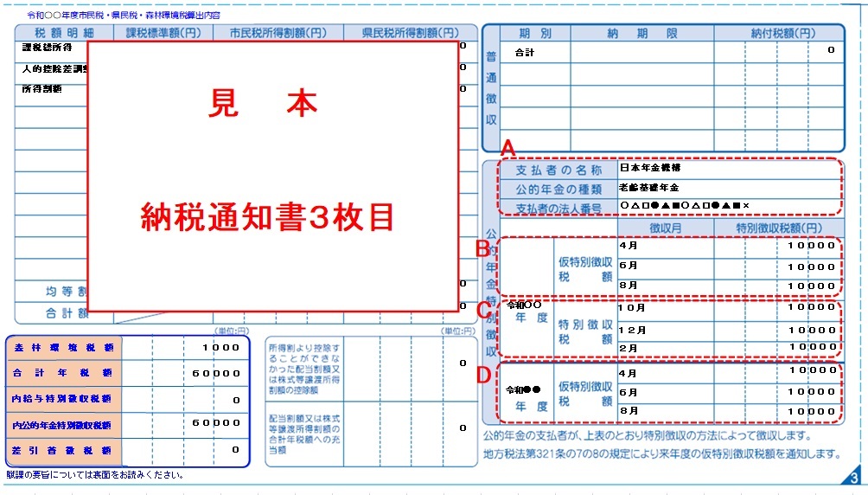Select the 賦課の要旨については裏面をお読みください note
The width and height of the screenshot is (868, 495).
coord(94,475)
